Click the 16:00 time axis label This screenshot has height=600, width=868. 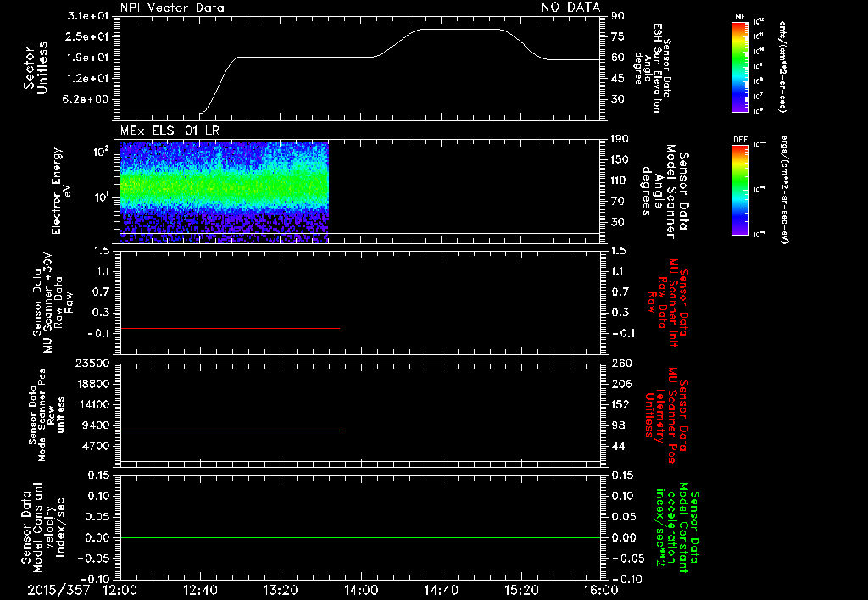click(x=601, y=590)
